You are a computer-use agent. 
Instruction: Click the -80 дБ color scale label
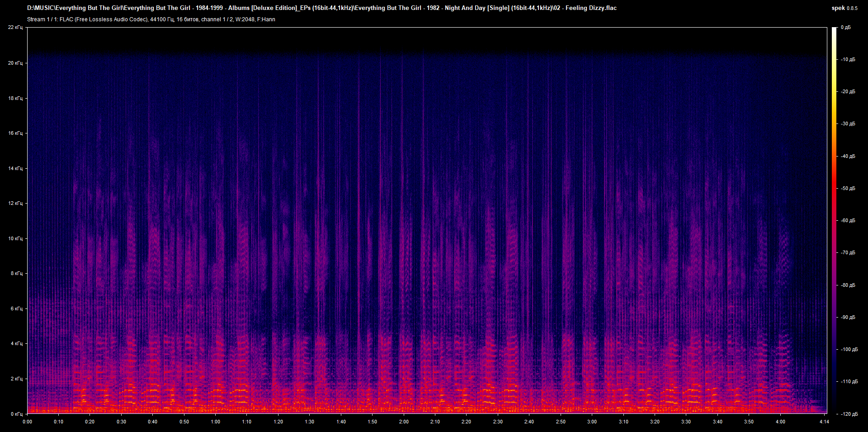click(848, 285)
